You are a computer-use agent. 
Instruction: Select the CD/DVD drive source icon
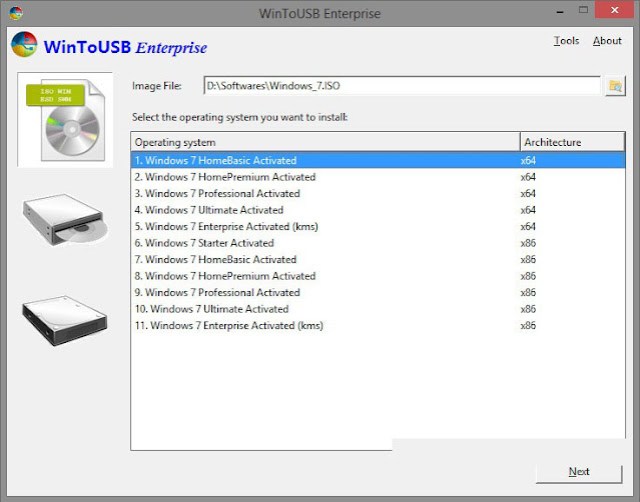click(x=65, y=220)
